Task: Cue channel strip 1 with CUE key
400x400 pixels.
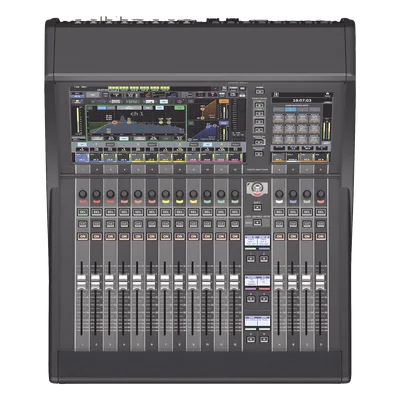Action: pyautogui.click(x=82, y=224)
